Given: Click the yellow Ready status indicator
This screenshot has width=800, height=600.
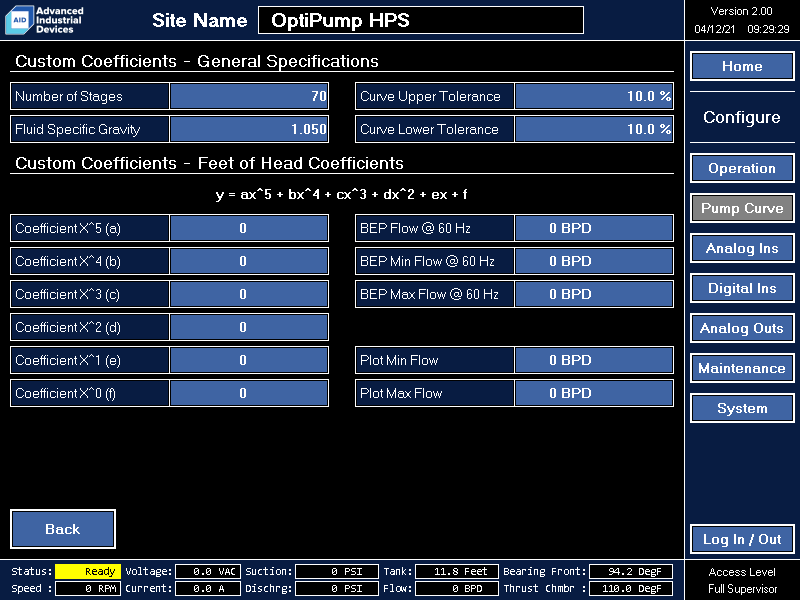Looking at the screenshot, I should coord(88,571).
